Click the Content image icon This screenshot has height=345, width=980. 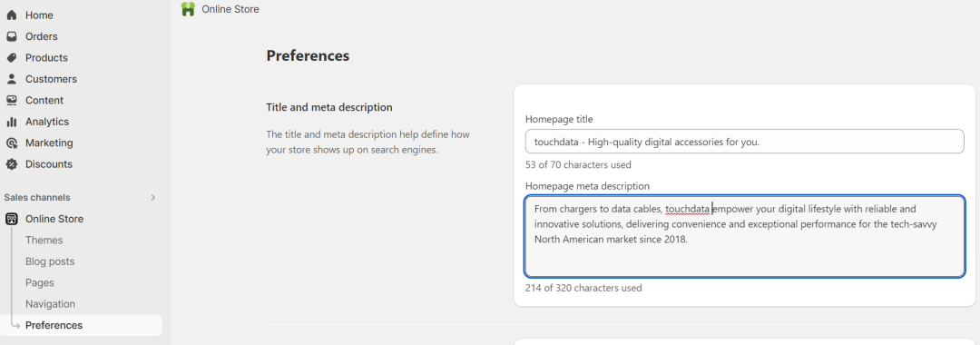11,100
